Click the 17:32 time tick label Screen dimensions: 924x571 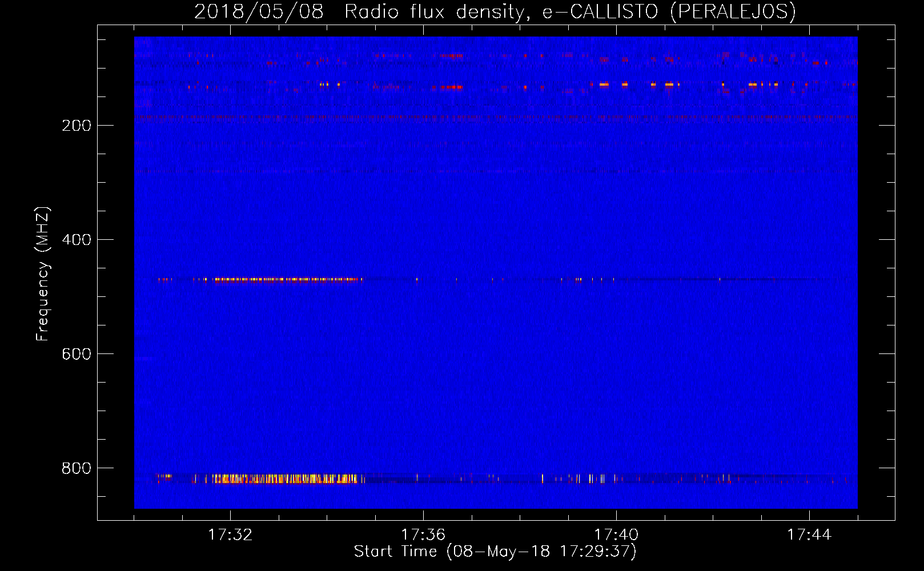click(230, 534)
